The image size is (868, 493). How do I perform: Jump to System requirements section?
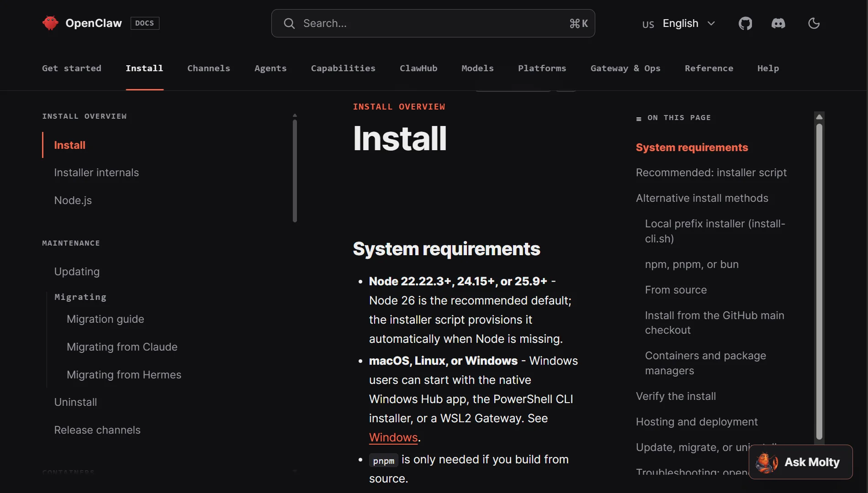point(692,147)
